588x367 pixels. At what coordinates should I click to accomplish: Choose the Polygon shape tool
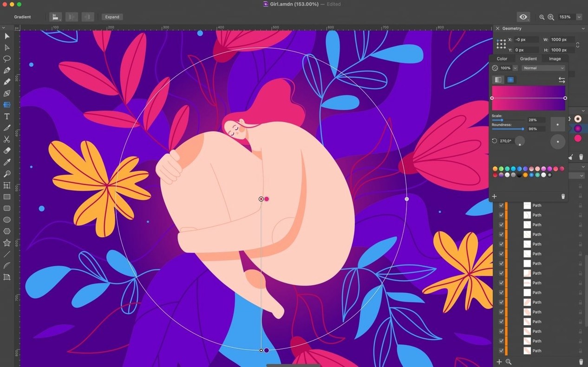coord(7,231)
